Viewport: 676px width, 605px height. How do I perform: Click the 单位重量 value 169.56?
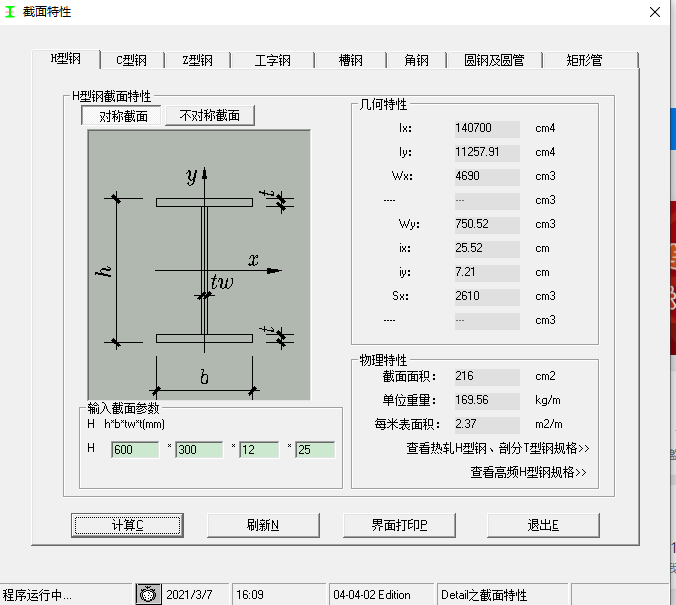487,401
